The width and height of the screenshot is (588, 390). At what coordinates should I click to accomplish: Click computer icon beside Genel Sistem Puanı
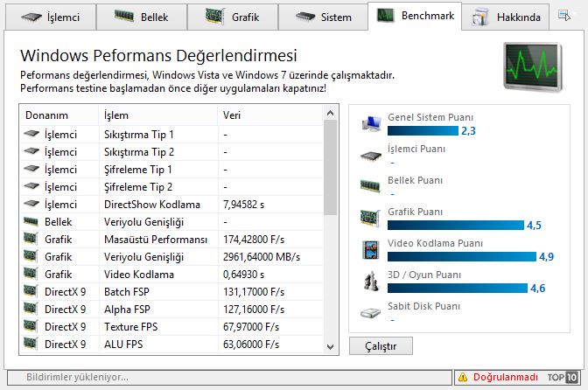pos(371,124)
